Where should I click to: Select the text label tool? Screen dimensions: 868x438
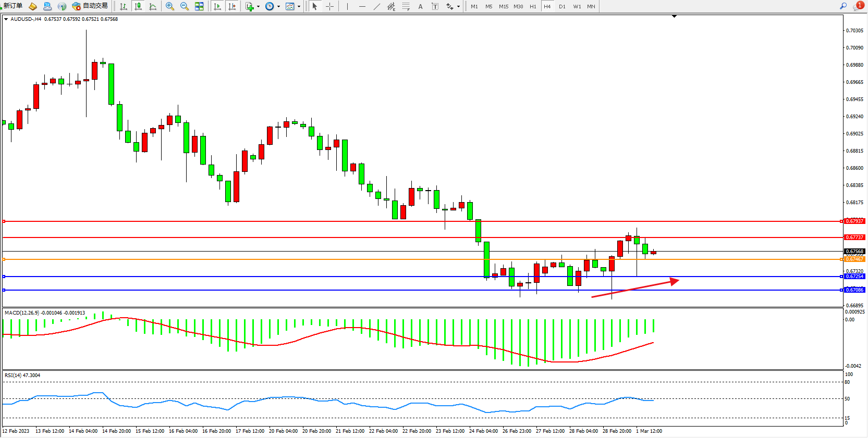tap(420, 6)
